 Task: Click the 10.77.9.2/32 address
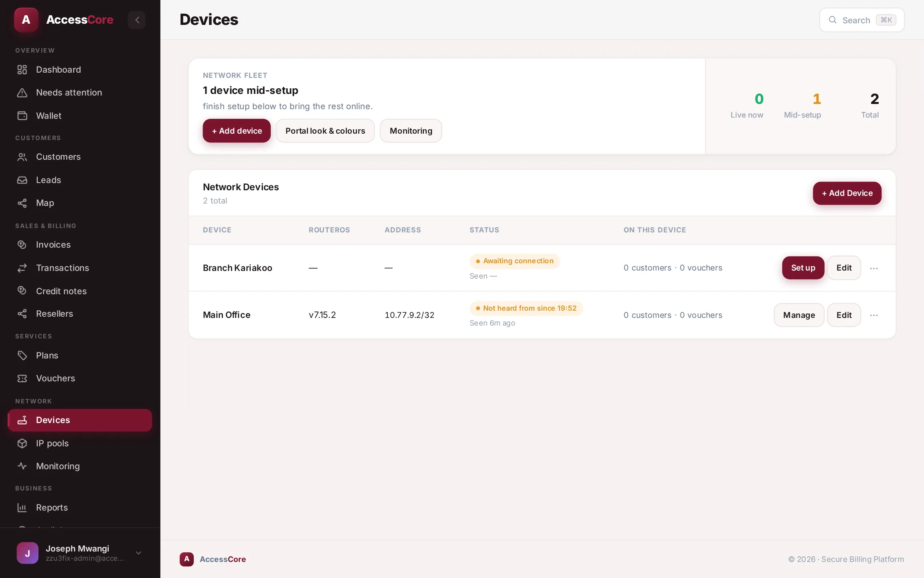tap(409, 315)
